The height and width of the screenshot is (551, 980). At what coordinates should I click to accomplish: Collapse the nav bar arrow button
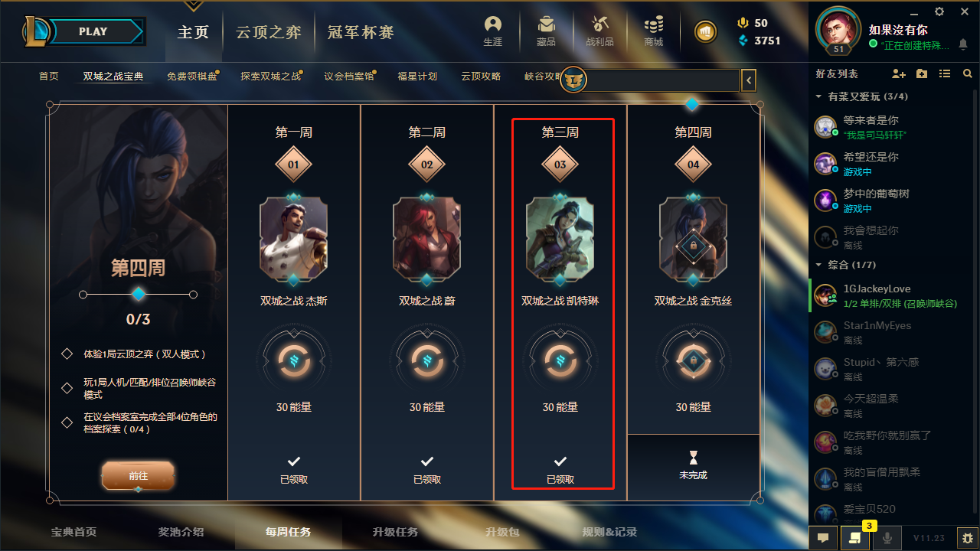750,80
